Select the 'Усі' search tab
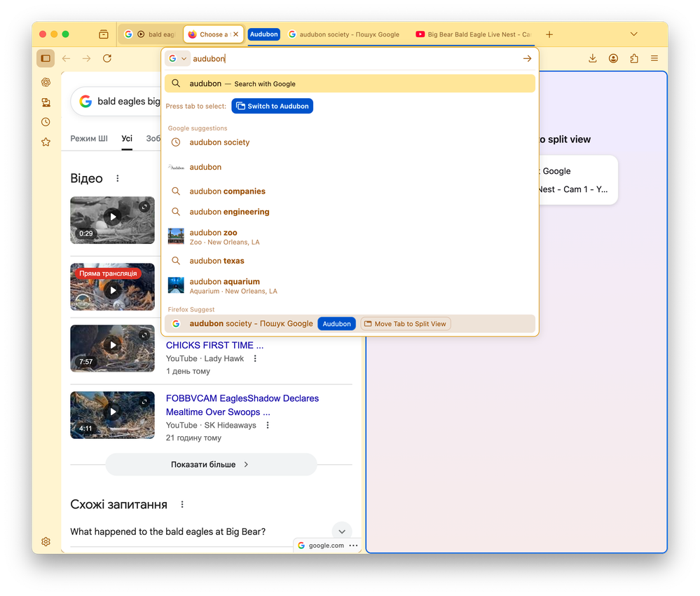The image size is (700, 596). point(127,139)
